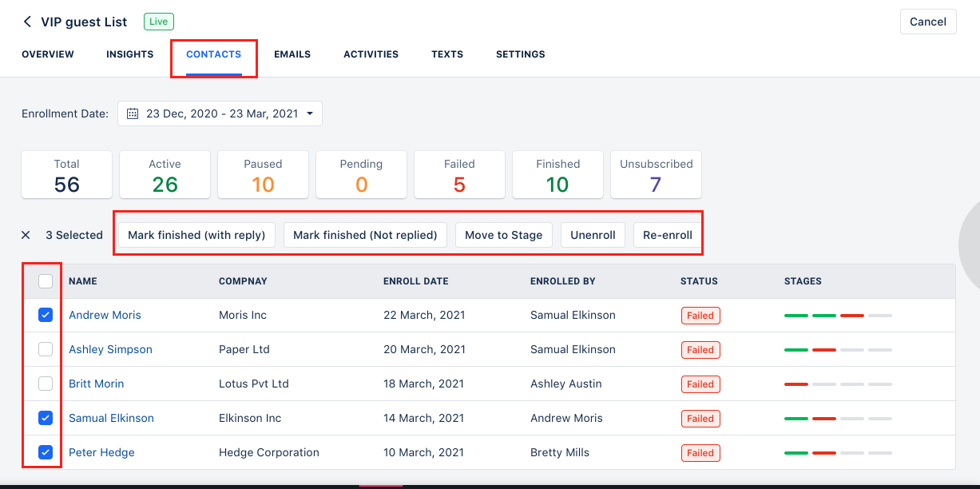This screenshot has width=980, height=489.
Task: Open the Enrollment Date range dropdown
Action: tap(220, 113)
